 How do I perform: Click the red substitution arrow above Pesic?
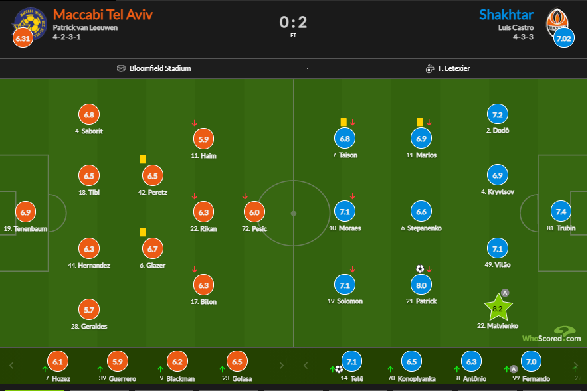(245, 196)
